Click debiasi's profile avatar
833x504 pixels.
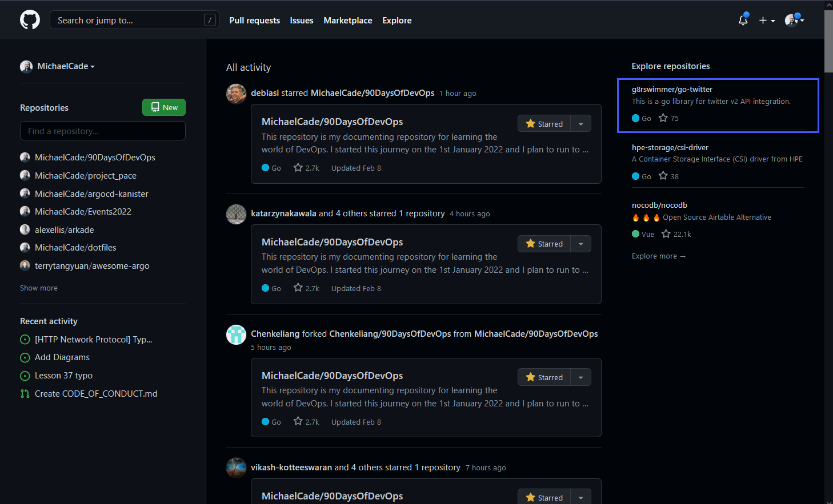point(236,94)
